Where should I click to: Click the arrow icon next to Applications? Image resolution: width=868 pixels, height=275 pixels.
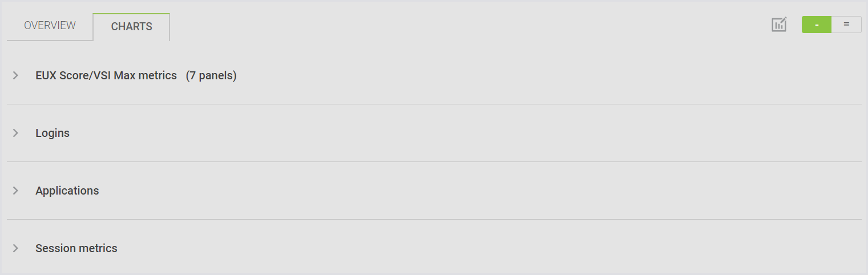point(16,191)
